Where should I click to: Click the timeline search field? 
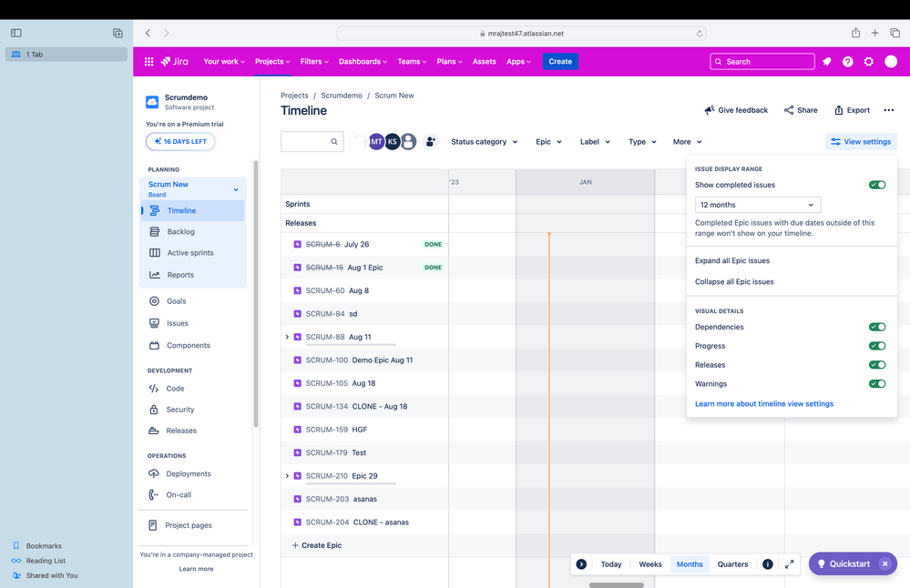[x=312, y=141]
